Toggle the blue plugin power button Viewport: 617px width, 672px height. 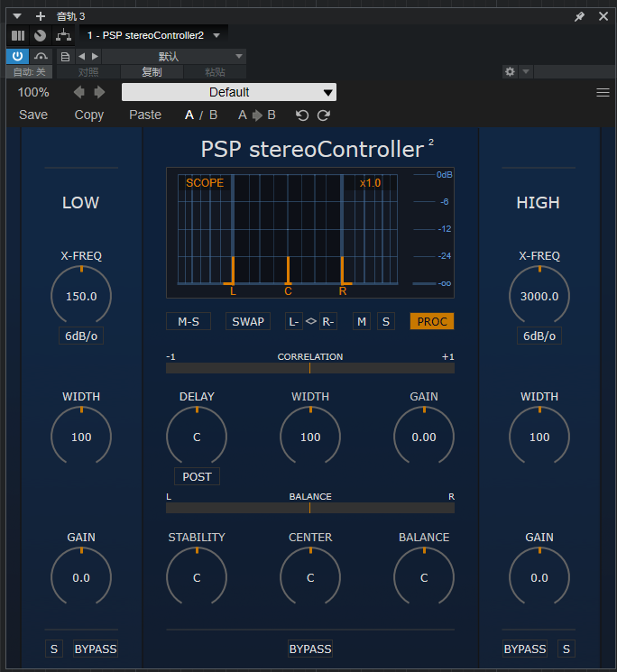[x=17, y=56]
